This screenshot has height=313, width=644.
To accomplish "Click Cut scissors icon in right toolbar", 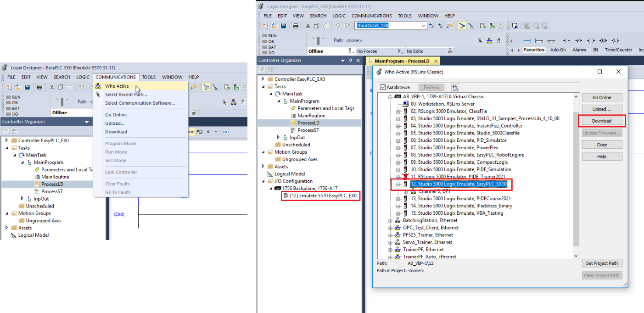I will [x=308, y=26].
